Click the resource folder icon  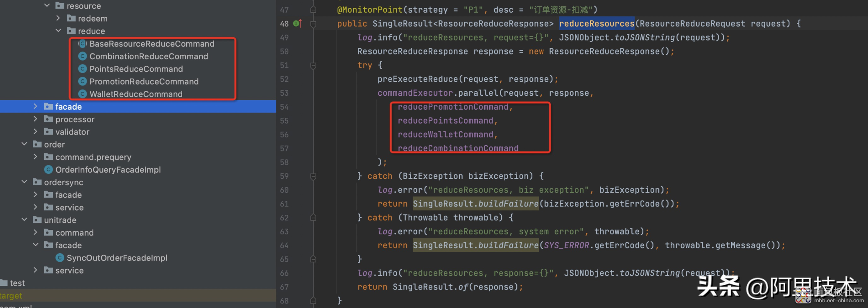point(60,6)
